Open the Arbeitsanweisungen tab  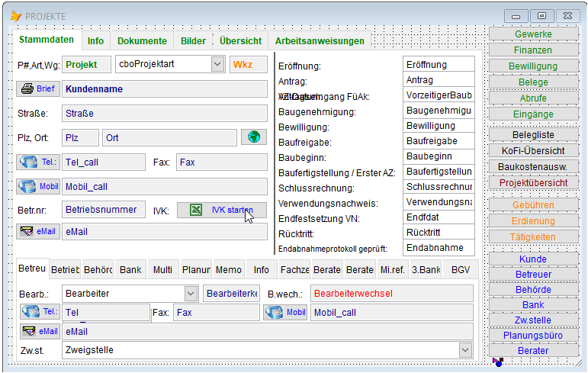[320, 41]
